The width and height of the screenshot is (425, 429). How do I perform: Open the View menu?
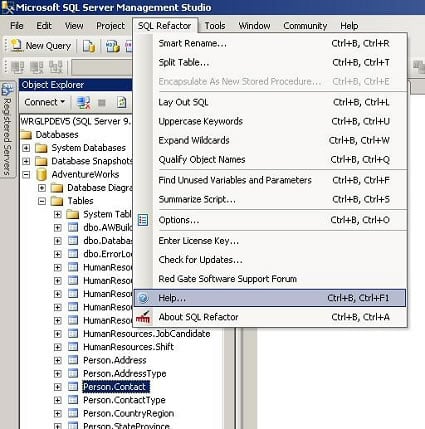point(74,26)
